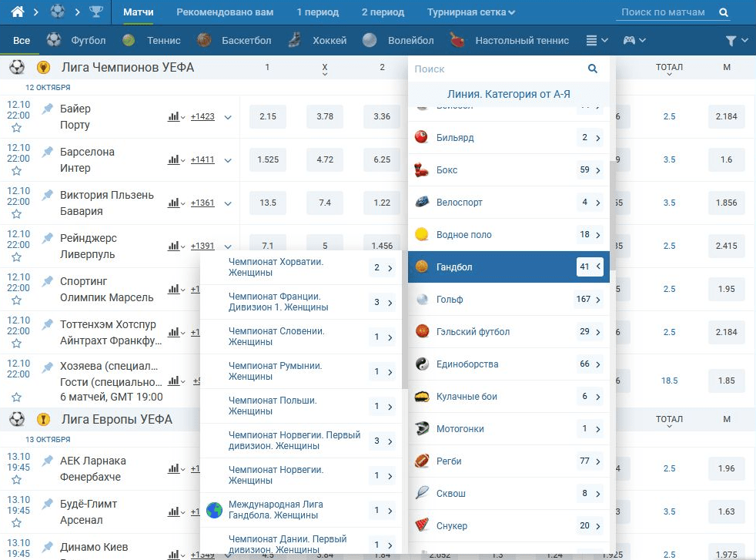
Task: Switch to the 1 период tab
Action: coord(317,12)
